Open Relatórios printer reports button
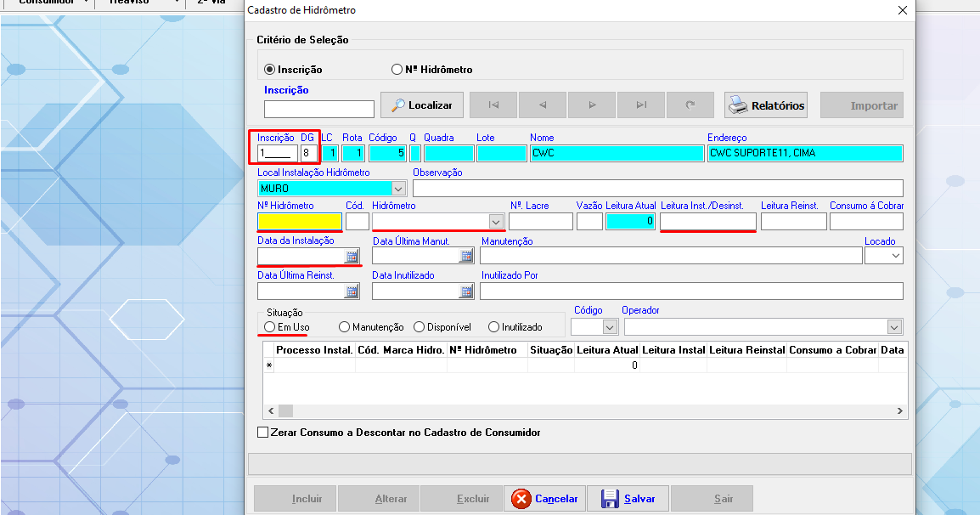 pyautogui.click(x=766, y=105)
